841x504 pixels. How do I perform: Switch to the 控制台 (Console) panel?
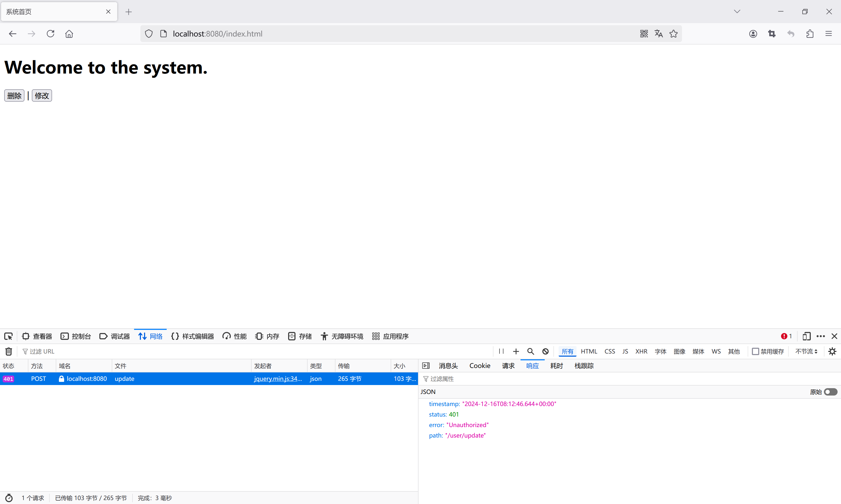[75, 336]
